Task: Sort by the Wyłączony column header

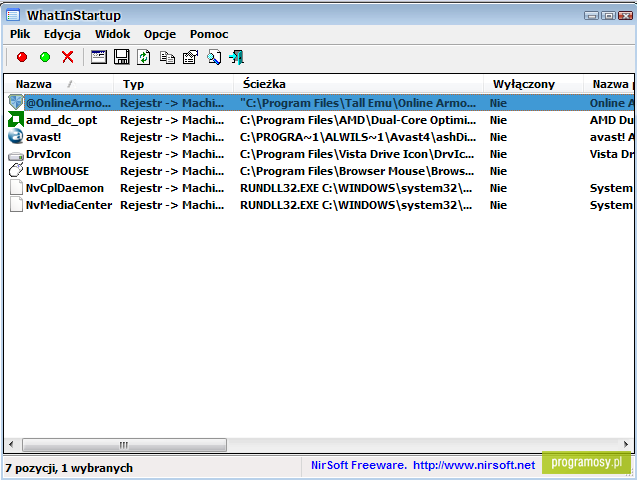Action: 533,84
